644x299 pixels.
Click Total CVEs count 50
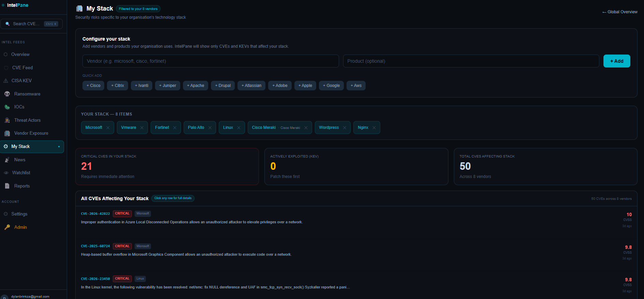[x=465, y=166]
